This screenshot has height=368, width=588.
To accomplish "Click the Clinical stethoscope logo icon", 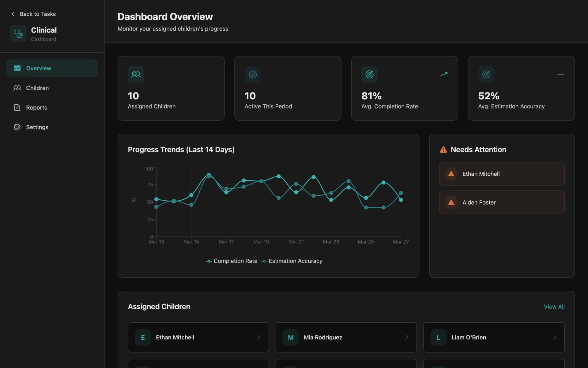I will pos(18,33).
